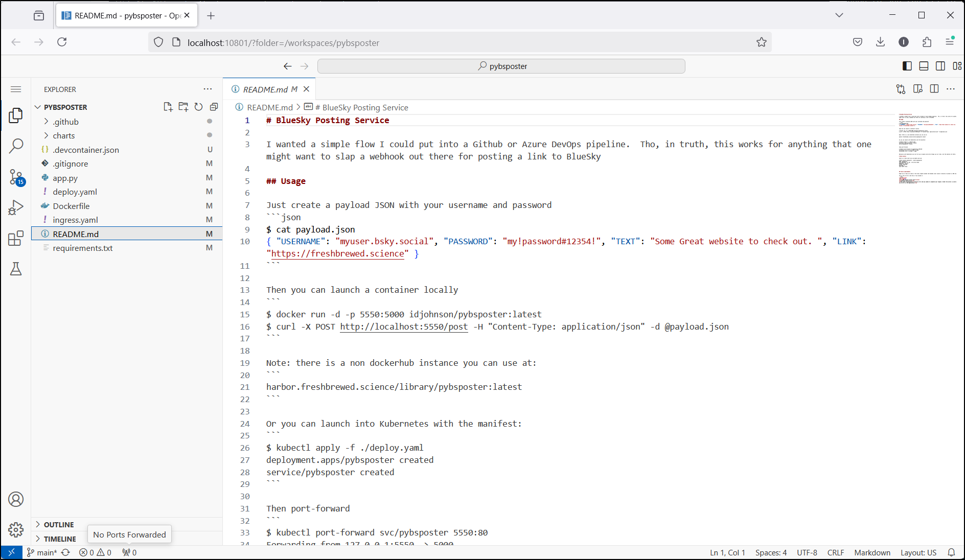
Task: Reload the browser page
Action: click(x=62, y=42)
